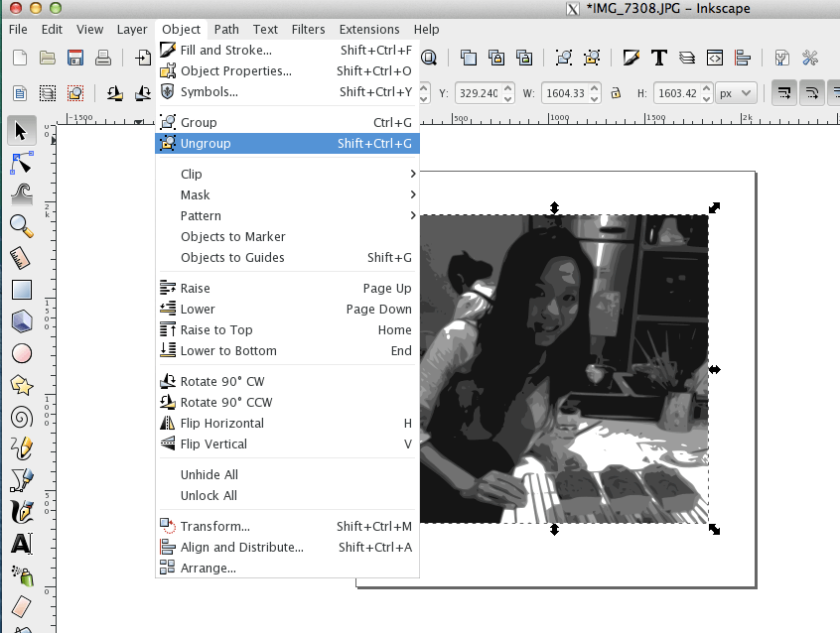This screenshot has width=840, height=633.
Task: Click the Print icon
Action: click(103, 58)
